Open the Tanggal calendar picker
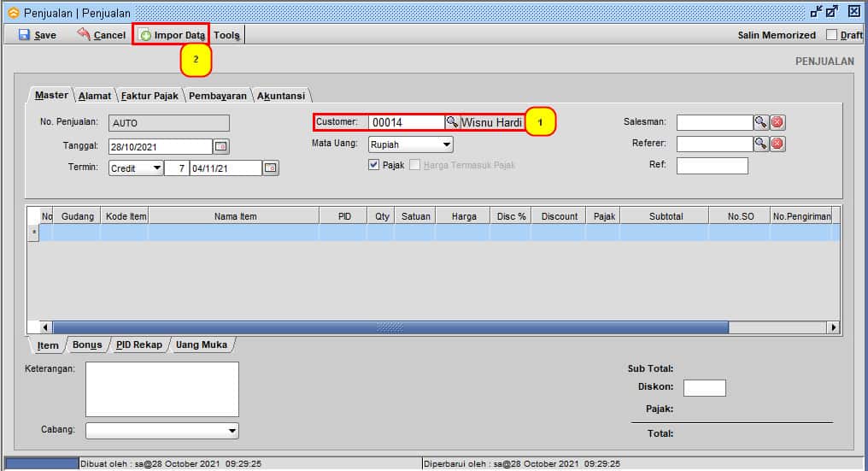Screen dimensions: 868x471 click(x=220, y=146)
